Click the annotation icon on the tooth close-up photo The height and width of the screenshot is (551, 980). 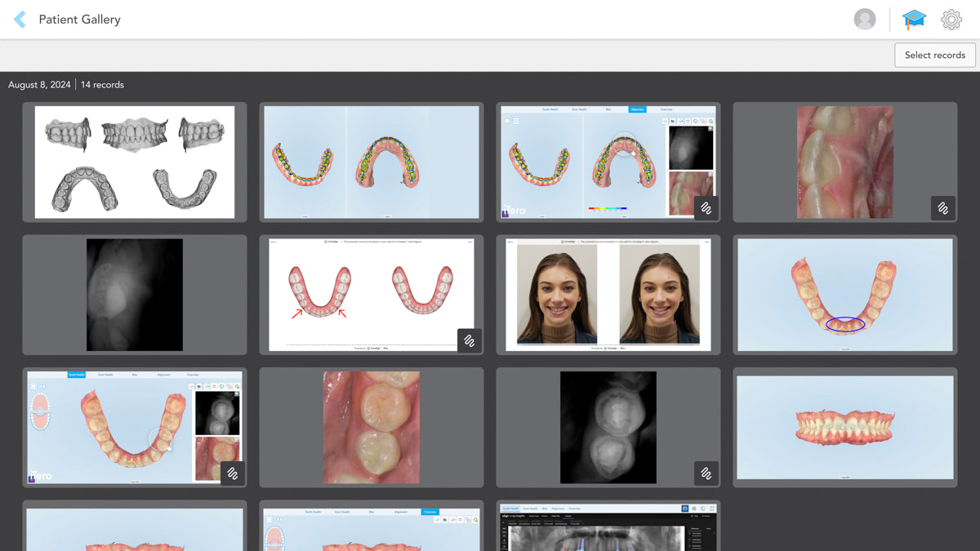[943, 208]
